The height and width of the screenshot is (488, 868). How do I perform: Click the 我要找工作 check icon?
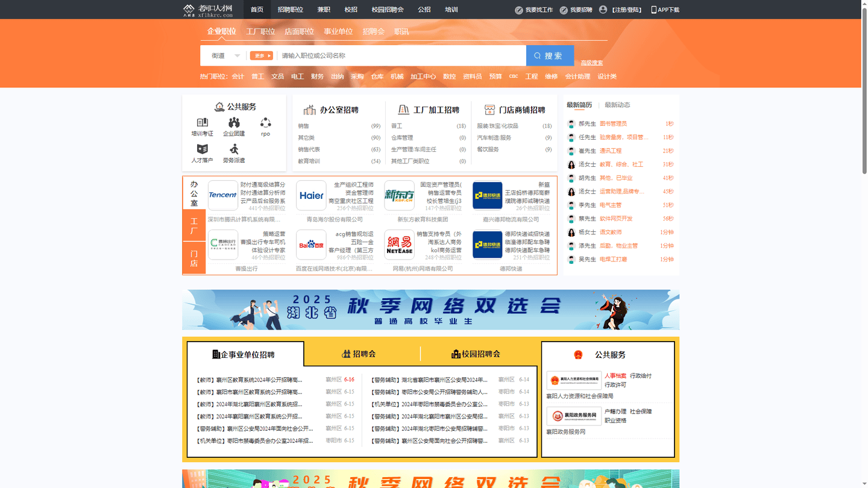click(x=519, y=10)
